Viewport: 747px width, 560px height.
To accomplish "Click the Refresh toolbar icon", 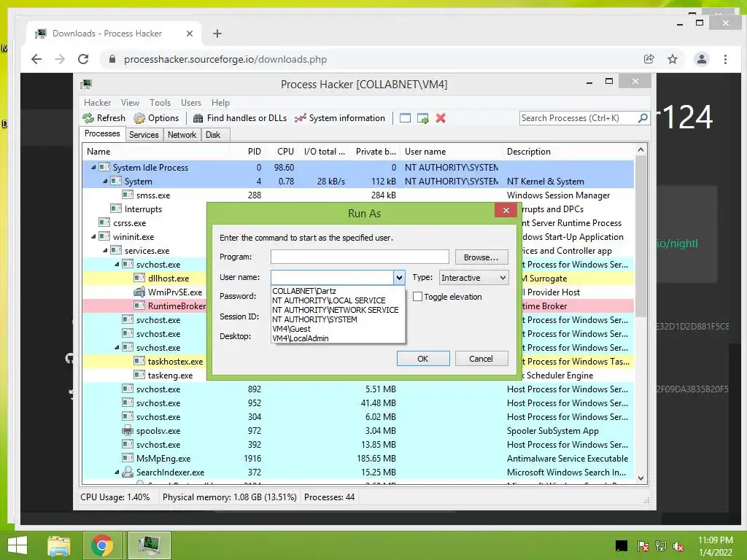I will 88,118.
